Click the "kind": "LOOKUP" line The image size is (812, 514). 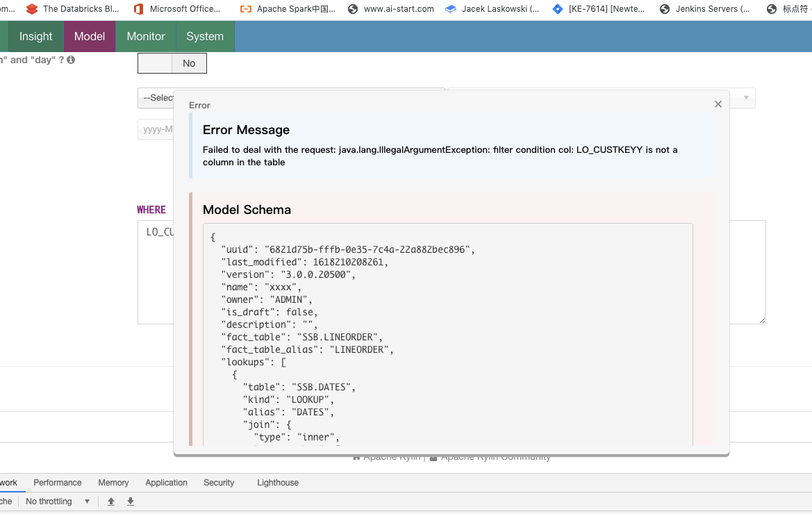(x=288, y=399)
